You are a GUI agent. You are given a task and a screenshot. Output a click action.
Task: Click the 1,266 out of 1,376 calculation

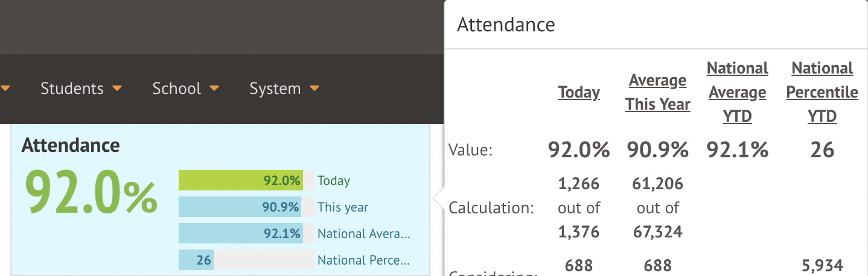click(579, 207)
